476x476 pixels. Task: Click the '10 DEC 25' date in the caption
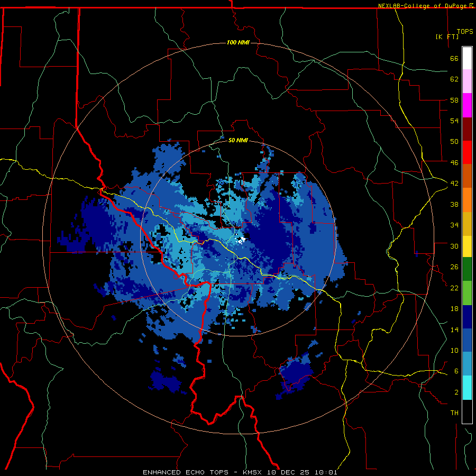(x=289, y=472)
